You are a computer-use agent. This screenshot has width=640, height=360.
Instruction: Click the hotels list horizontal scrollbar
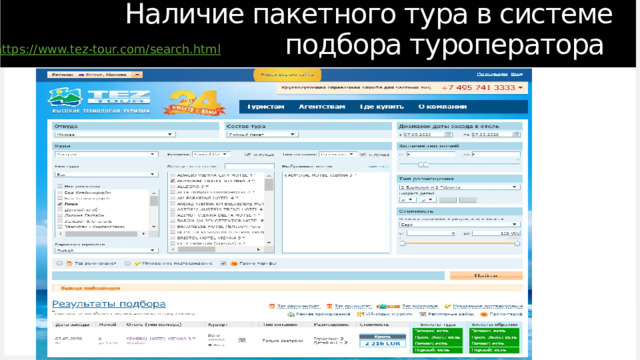(216, 249)
